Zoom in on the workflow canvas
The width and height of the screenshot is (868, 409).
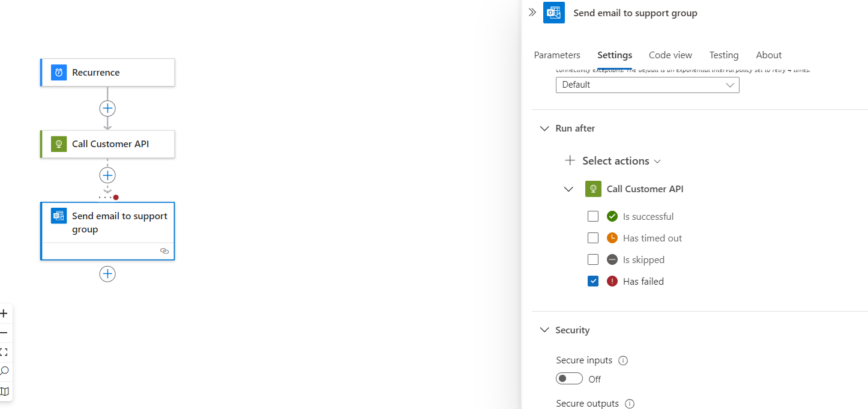4,313
